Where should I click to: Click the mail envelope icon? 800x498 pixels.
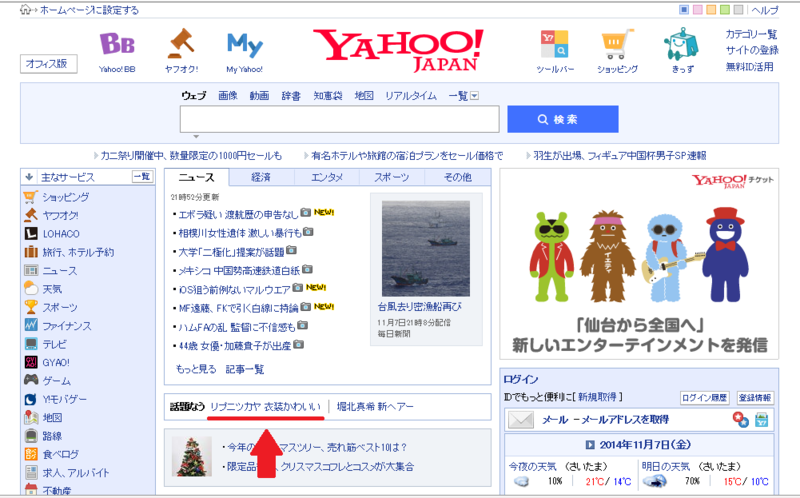point(521,419)
